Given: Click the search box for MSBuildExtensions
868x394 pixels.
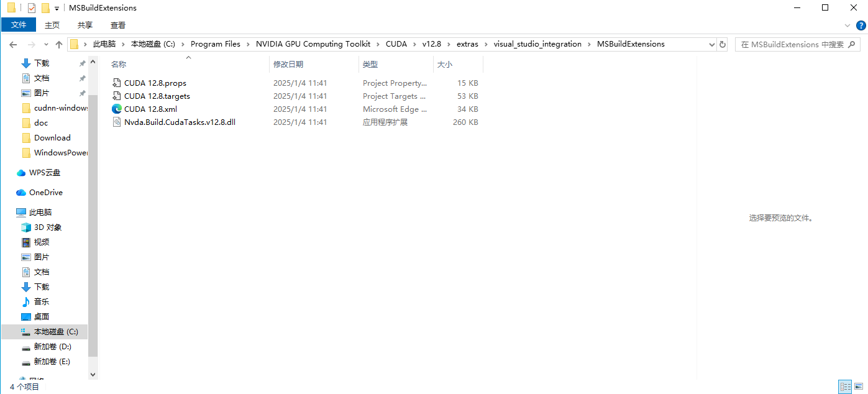Looking at the screenshot, I should pyautogui.click(x=792, y=44).
